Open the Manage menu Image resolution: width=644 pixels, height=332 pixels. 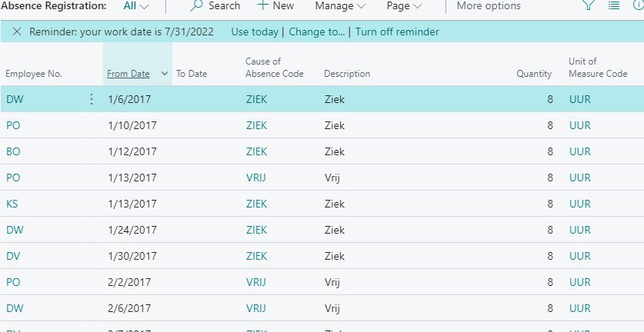click(x=340, y=5)
